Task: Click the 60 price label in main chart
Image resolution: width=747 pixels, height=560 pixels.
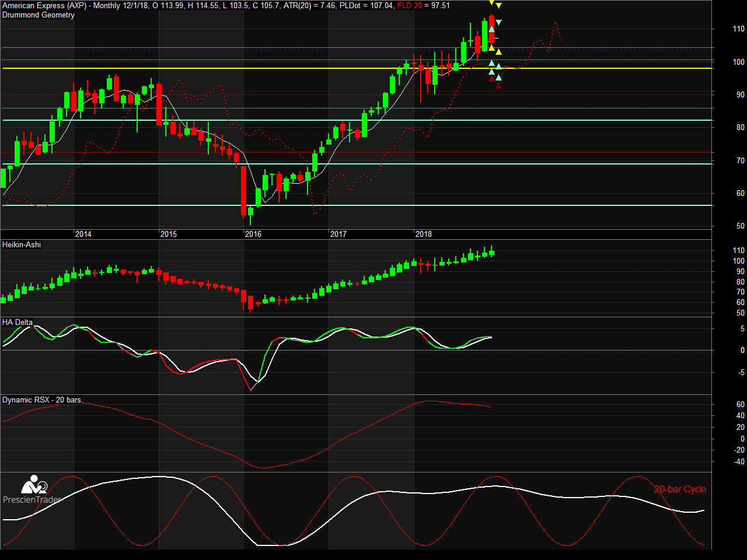Action: pos(740,193)
